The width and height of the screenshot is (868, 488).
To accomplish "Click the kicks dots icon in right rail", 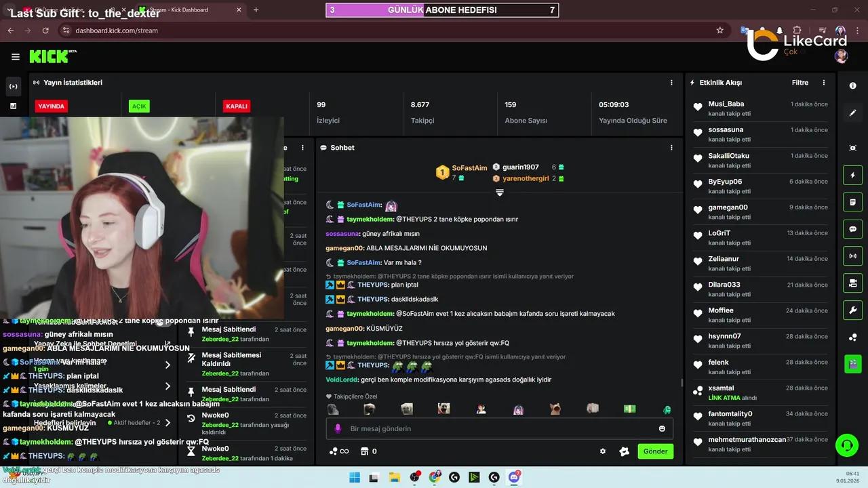I will click(x=853, y=338).
